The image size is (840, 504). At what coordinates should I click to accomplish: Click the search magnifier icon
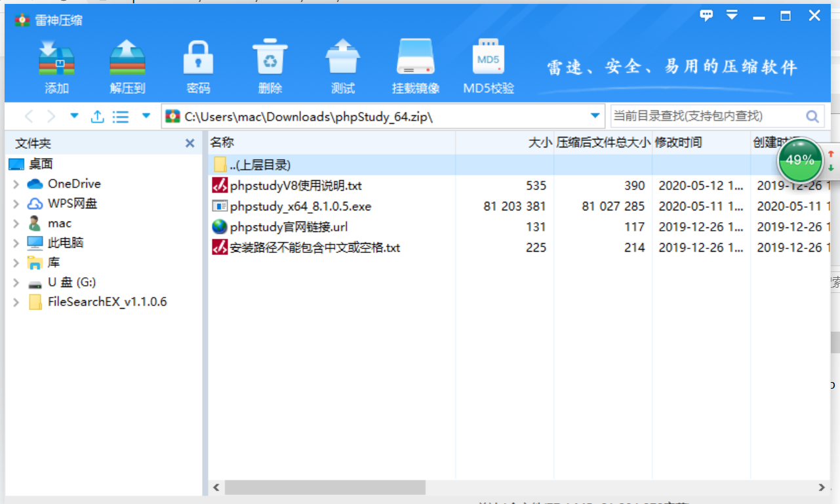812,117
